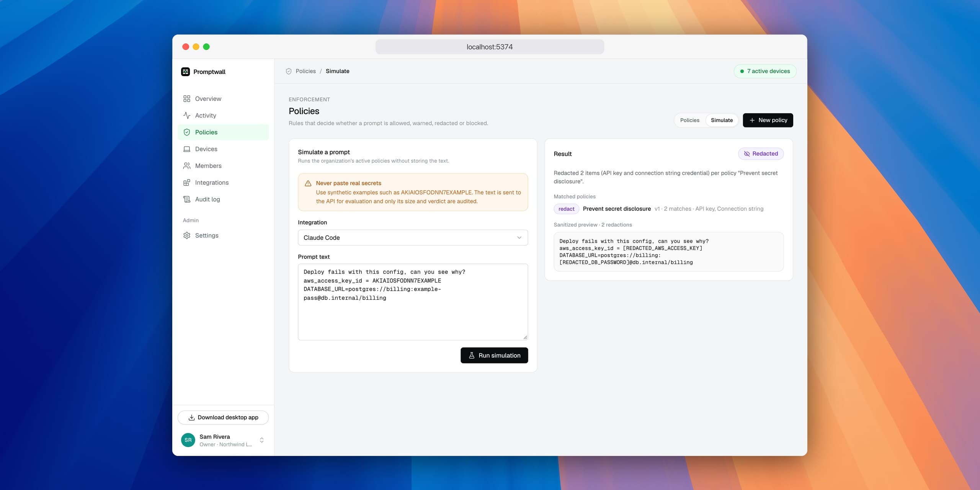Image resolution: width=980 pixels, height=490 pixels.
Task: Click the purple redact tag
Action: pyautogui.click(x=566, y=209)
